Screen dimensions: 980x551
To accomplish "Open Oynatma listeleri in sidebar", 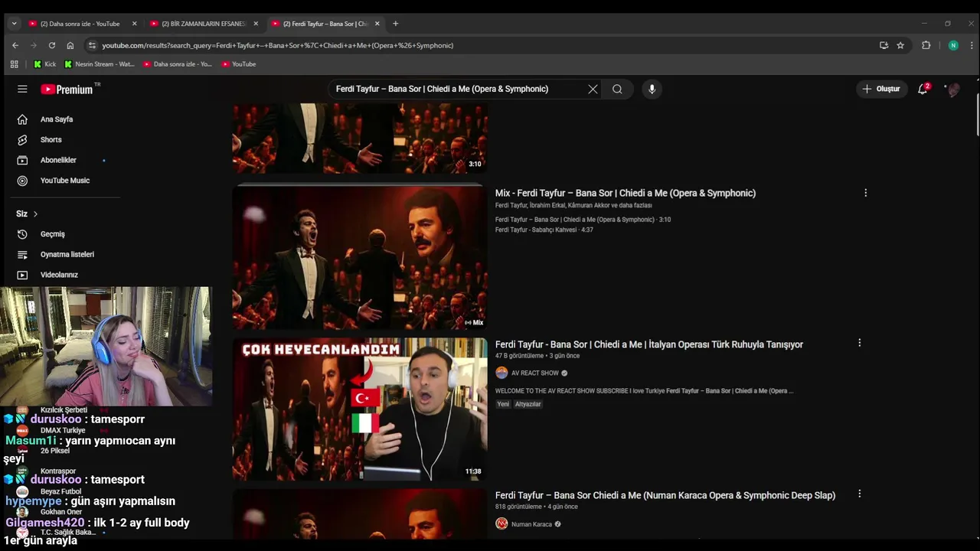I will 67,254.
